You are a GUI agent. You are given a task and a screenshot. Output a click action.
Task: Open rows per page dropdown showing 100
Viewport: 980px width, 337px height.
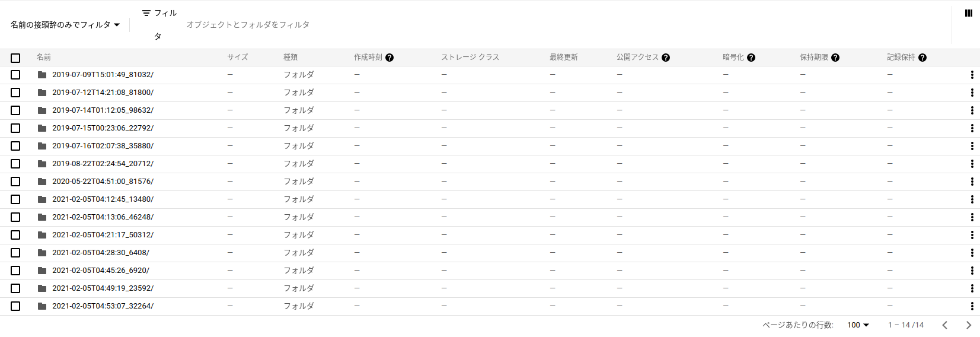858,325
